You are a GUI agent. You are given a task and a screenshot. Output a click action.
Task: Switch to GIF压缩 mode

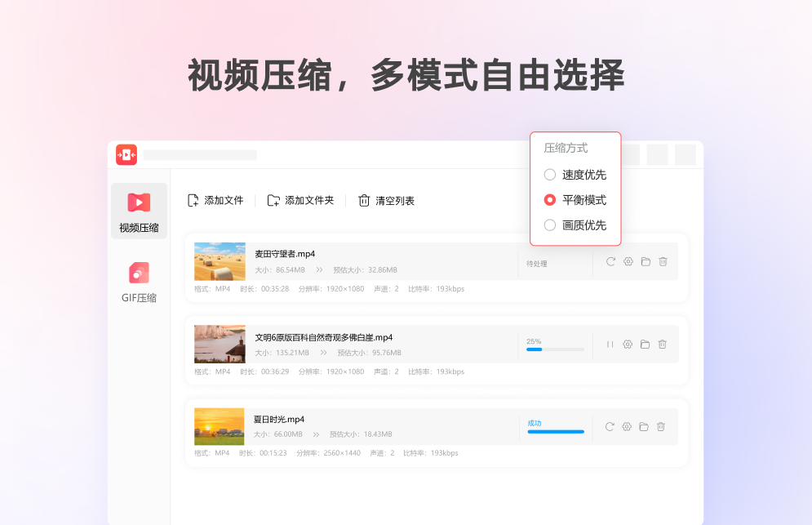click(139, 282)
